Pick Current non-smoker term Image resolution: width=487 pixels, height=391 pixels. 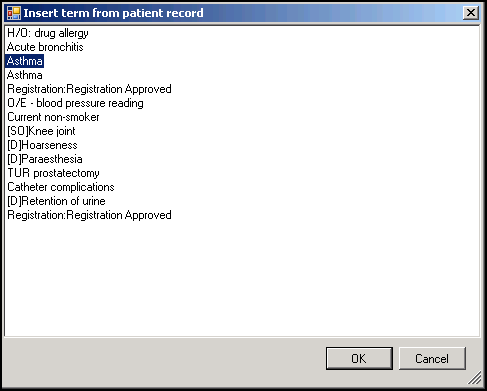pos(53,117)
